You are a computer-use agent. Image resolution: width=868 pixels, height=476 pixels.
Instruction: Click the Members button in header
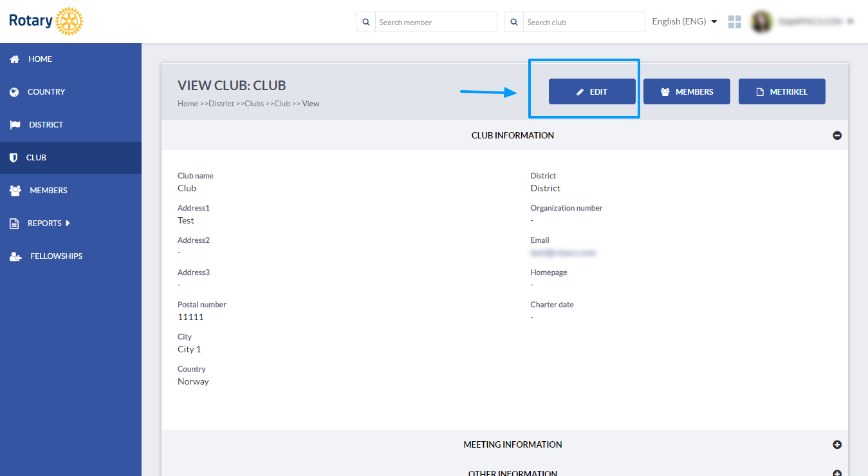[687, 91]
